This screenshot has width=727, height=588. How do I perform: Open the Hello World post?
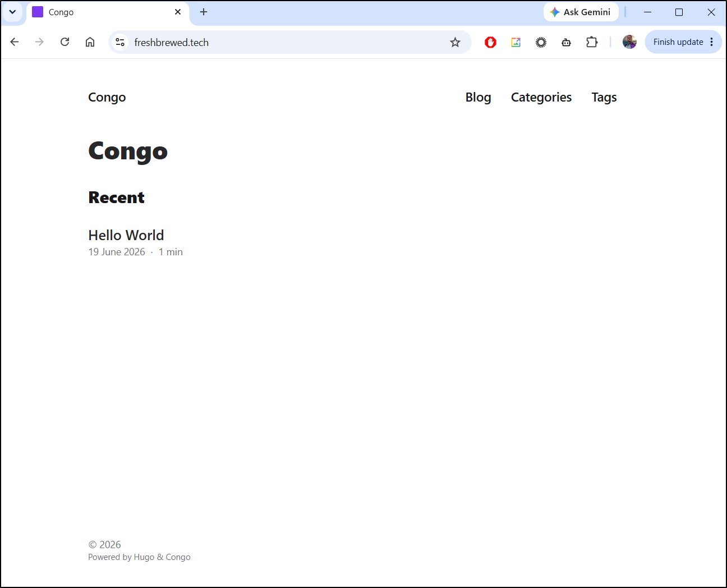point(126,235)
